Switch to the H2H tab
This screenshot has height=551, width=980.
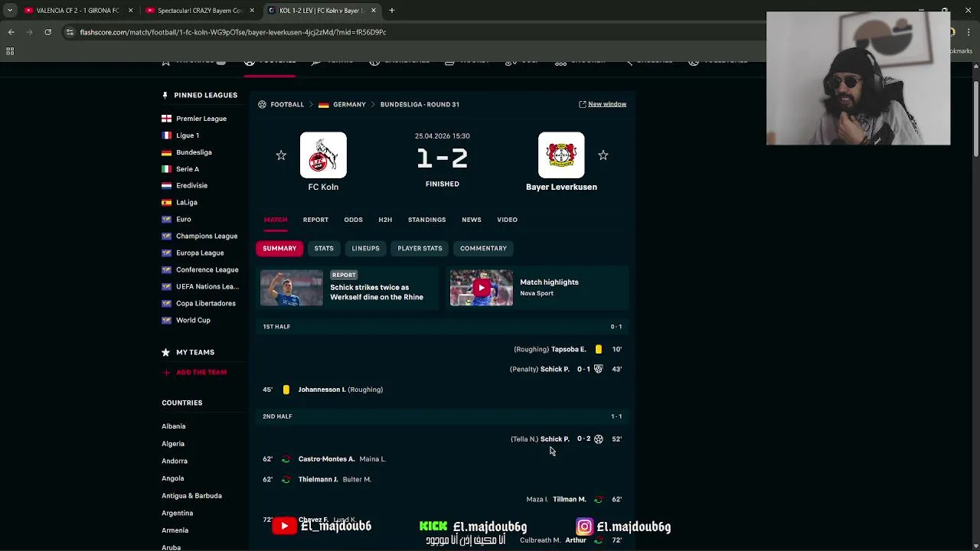tap(385, 220)
